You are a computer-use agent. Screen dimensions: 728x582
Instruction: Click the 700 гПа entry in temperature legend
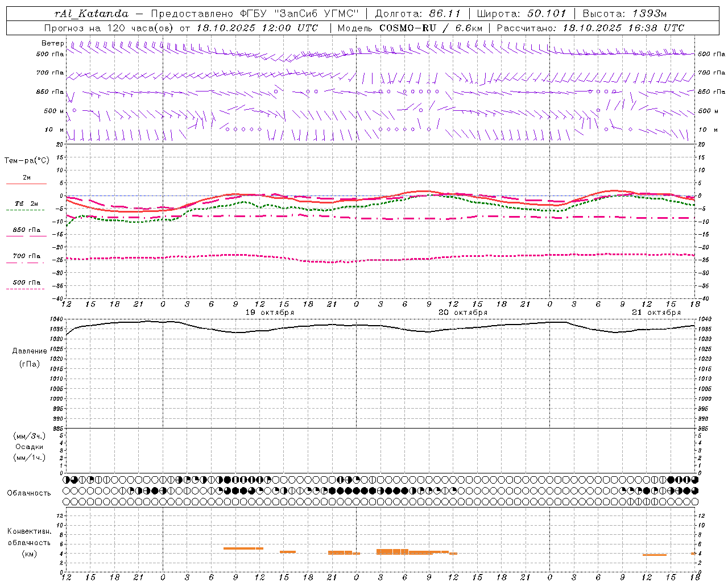coord(26,256)
